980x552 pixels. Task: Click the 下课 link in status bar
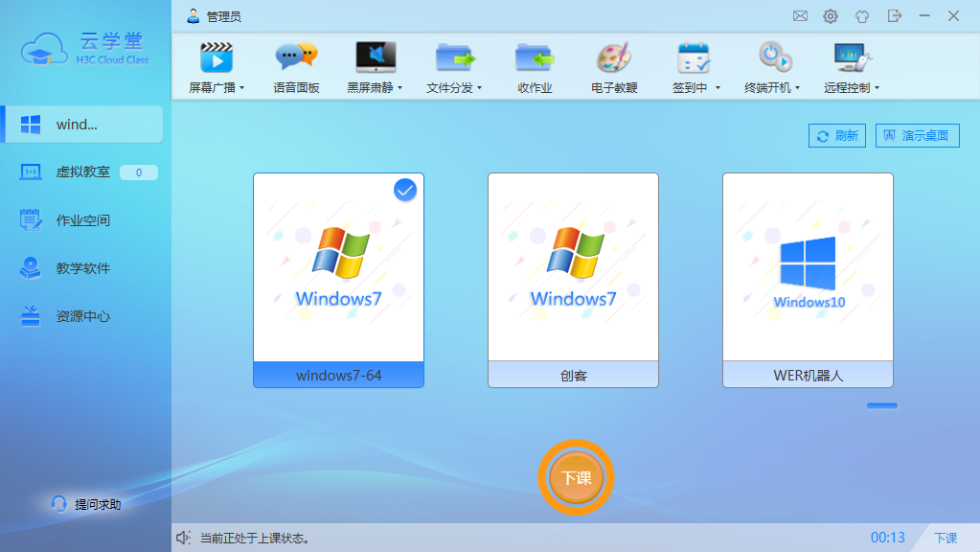click(946, 538)
